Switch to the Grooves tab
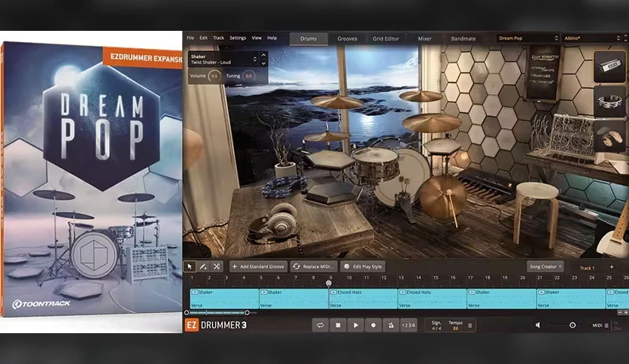 pyautogui.click(x=347, y=38)
